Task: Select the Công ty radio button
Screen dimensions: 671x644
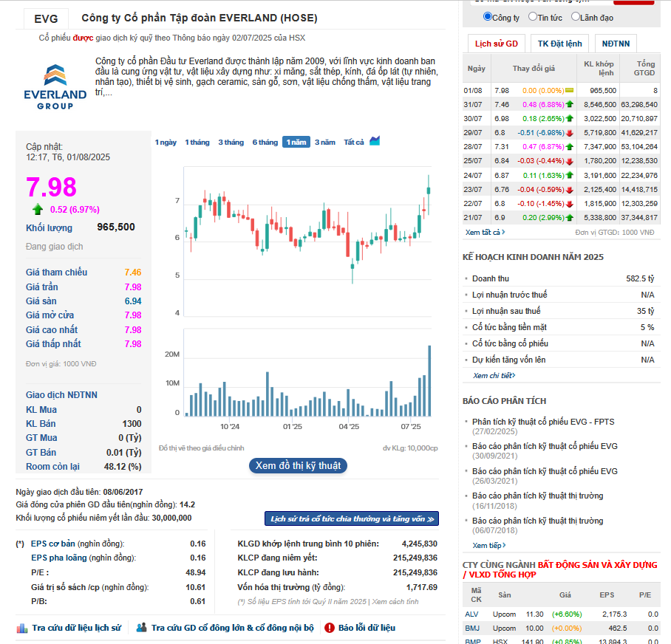Action: [488, 17]
